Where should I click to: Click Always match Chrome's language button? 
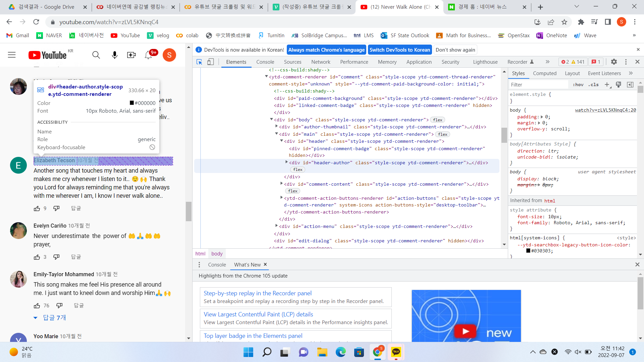coord(326,50)
